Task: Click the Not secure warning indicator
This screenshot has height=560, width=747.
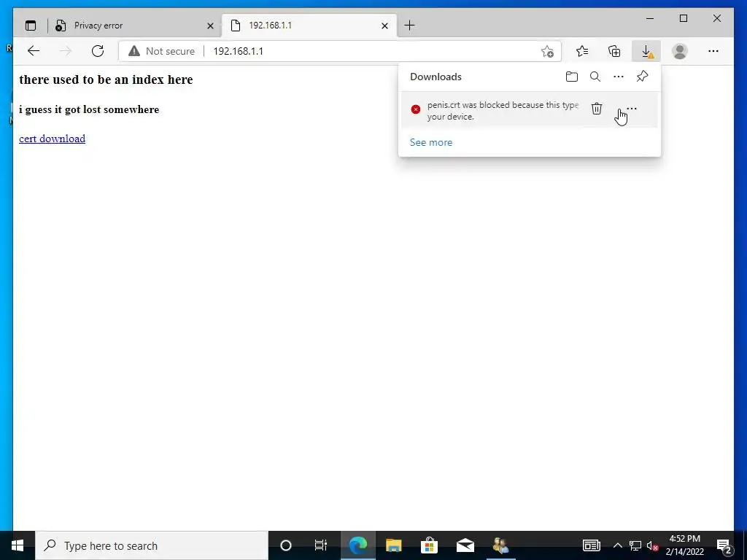Action: pos(161,51)
